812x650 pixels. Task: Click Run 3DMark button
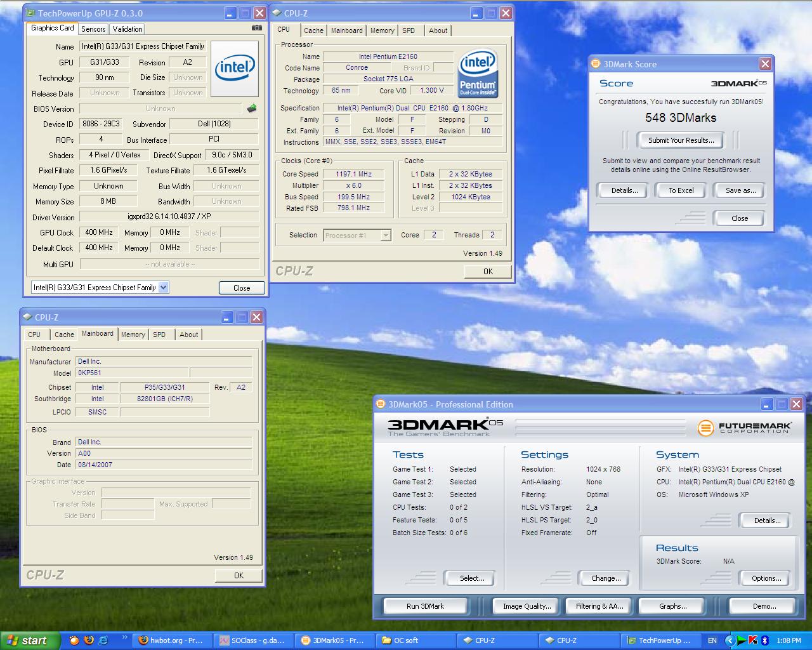pos(425,606)
